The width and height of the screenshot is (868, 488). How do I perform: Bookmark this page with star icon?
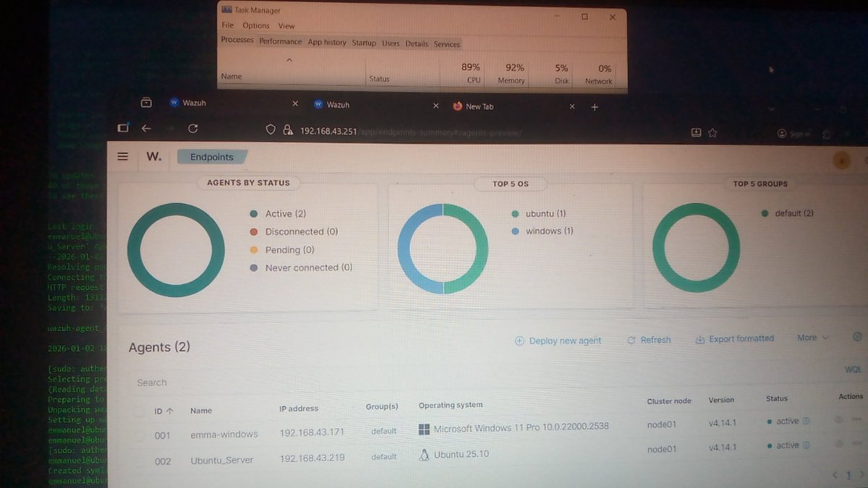coord(712,133)
